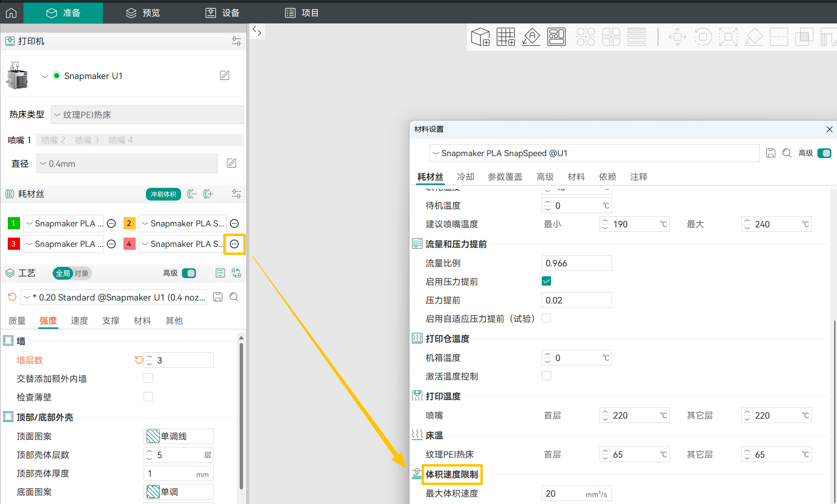Click the arrange all objects icon
Image resolution: width=837 pixels, height=504 pixels.
click(x=556, y=37)
